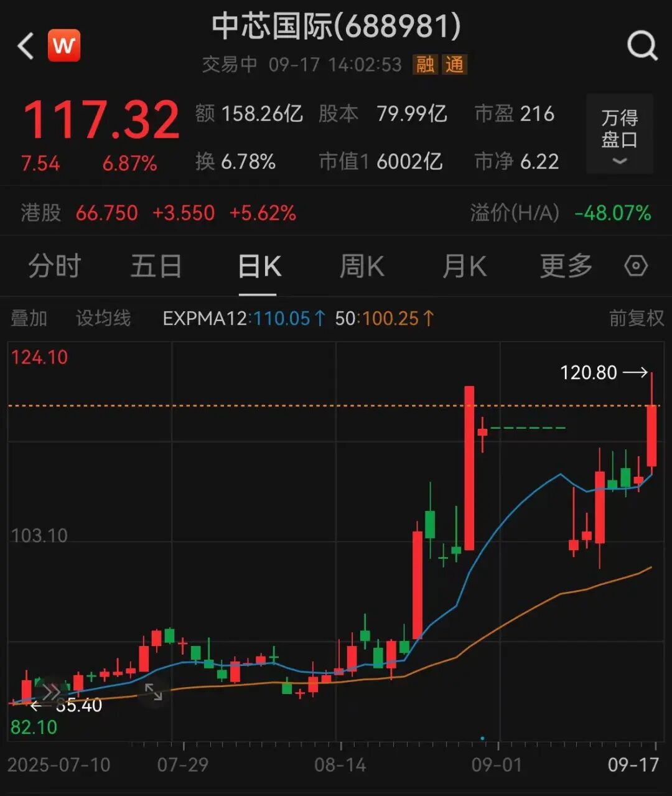Tap the 124.10 upper price axis label
Screen dimensions: 672x796
point(39,357)
